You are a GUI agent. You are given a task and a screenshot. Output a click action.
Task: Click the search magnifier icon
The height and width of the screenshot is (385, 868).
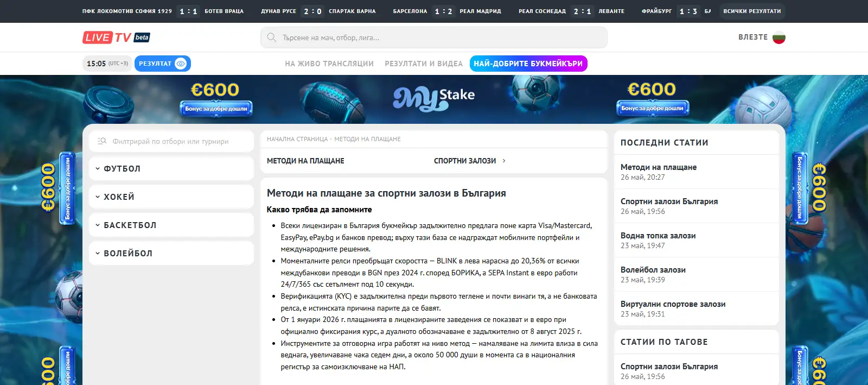click(x=272, y=37)
